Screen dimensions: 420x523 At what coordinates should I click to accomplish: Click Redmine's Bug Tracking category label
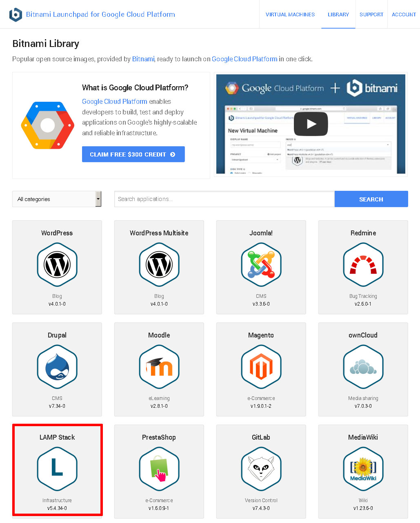pos(363,296)
